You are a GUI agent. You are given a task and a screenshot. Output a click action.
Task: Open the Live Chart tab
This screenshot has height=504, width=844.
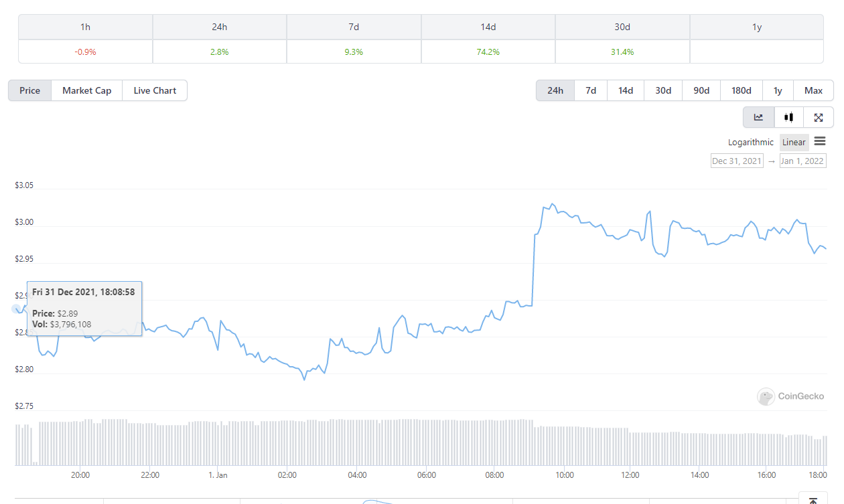click(154, 90)
